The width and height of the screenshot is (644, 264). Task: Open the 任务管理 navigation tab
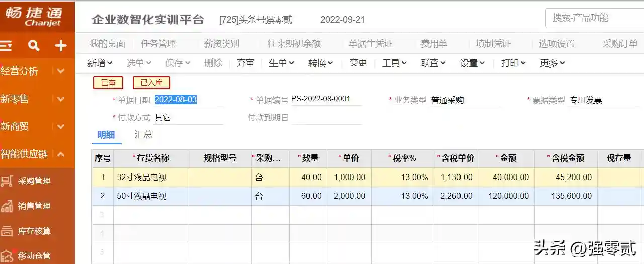[158, 44]
